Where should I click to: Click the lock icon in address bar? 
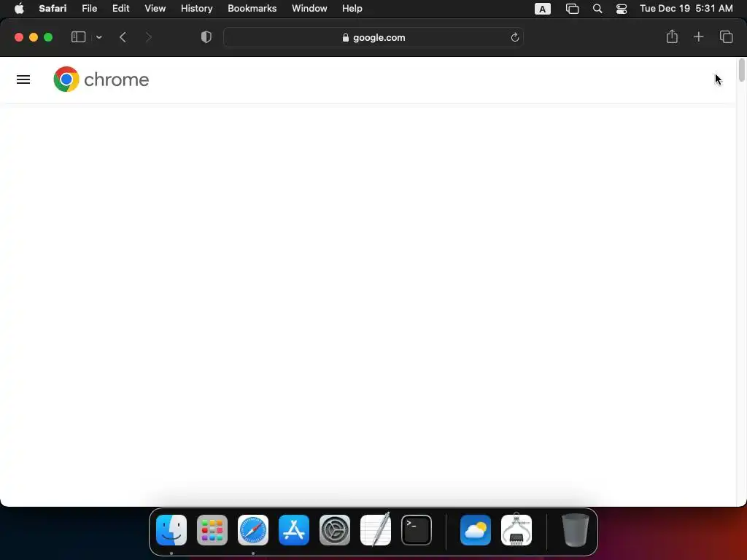pyautogui.click(x=345, y=38)
